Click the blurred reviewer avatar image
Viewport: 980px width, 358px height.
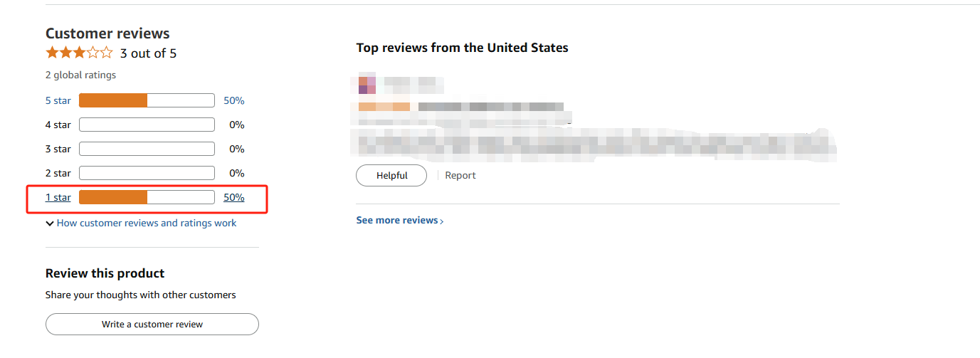click(367, 85)
